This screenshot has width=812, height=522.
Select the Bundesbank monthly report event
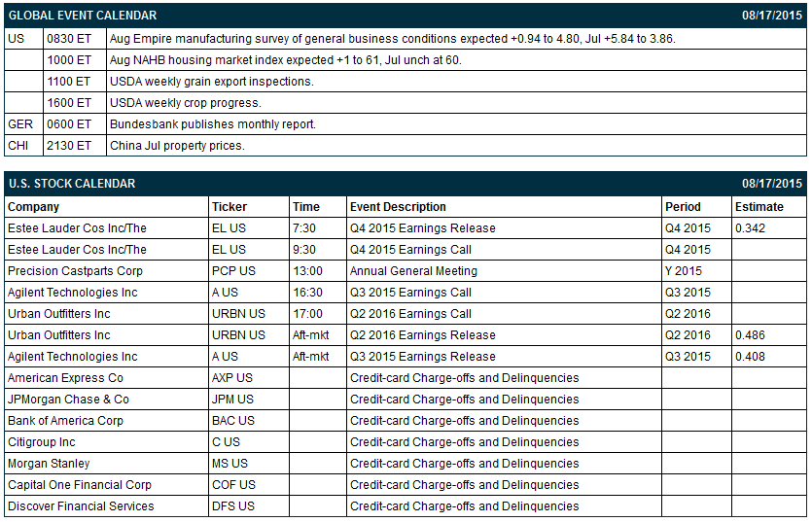pos(213,124)
